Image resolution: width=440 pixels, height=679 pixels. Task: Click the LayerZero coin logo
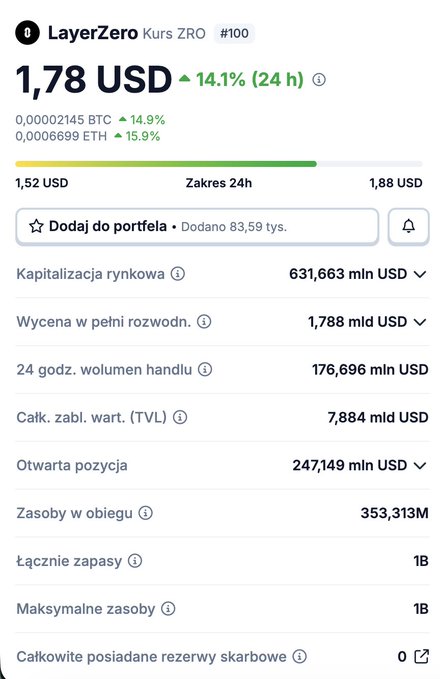28,33
